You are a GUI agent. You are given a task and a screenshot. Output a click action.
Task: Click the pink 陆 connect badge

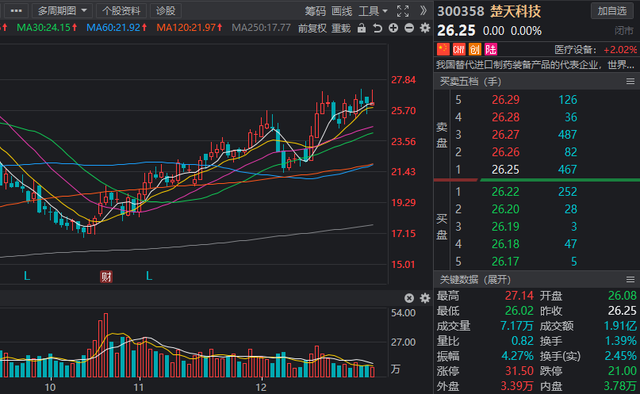[x=491, y=49]
